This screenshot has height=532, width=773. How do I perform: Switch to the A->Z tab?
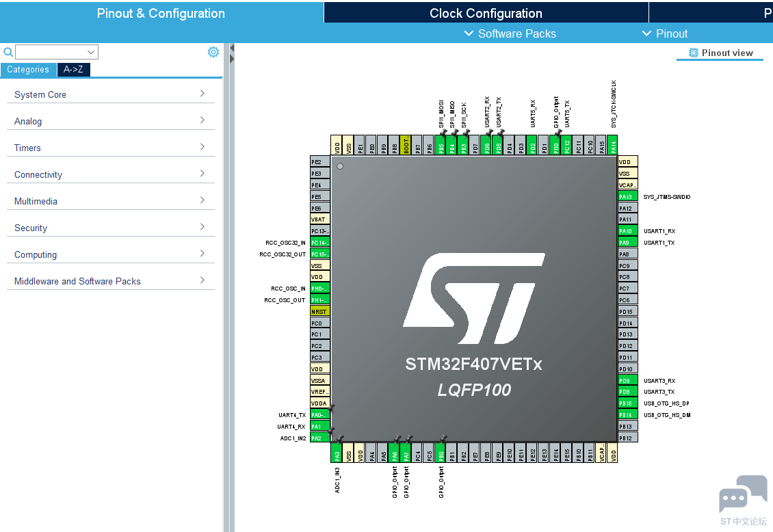pos(73,70)
